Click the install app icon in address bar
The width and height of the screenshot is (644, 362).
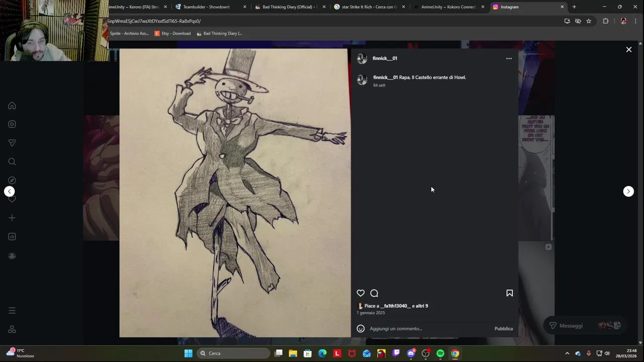click(x=567, y=21)
